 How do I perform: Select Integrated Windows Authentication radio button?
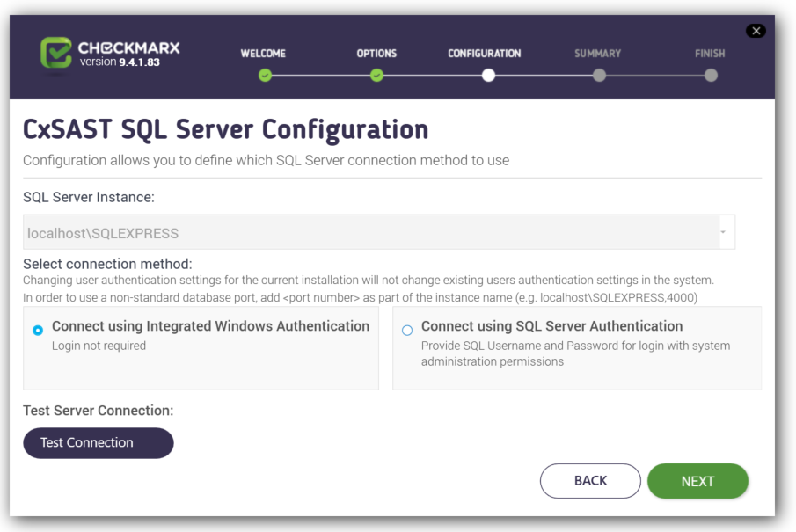click(x=38, y=331)
